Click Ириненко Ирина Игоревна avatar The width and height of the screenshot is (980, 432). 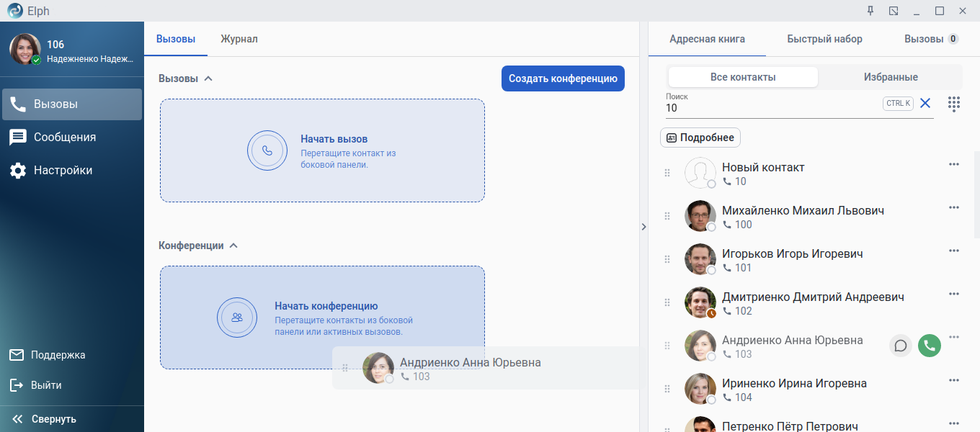pos(700,389)
